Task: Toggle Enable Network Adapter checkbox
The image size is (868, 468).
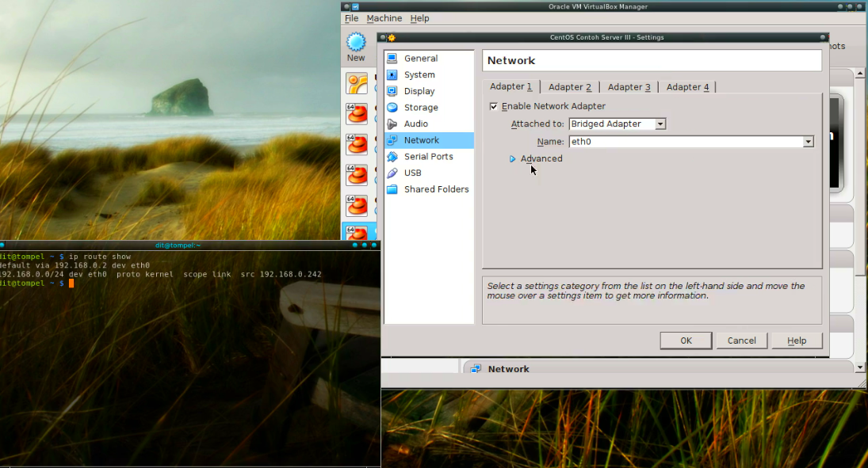Action: (494, 106)
